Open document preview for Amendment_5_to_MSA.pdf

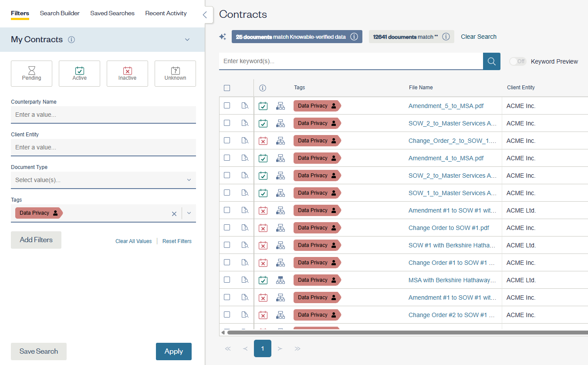(x=245, y=106)
